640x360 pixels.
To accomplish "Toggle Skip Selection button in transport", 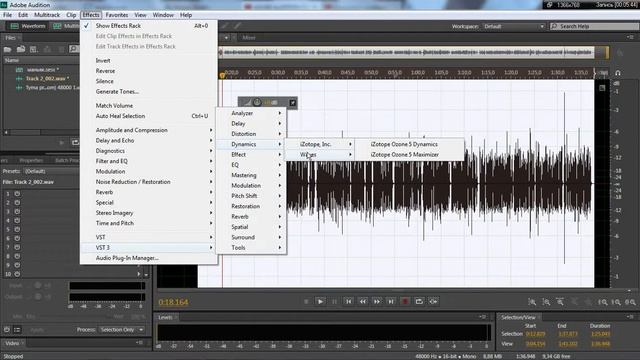I will coord(433,301).
